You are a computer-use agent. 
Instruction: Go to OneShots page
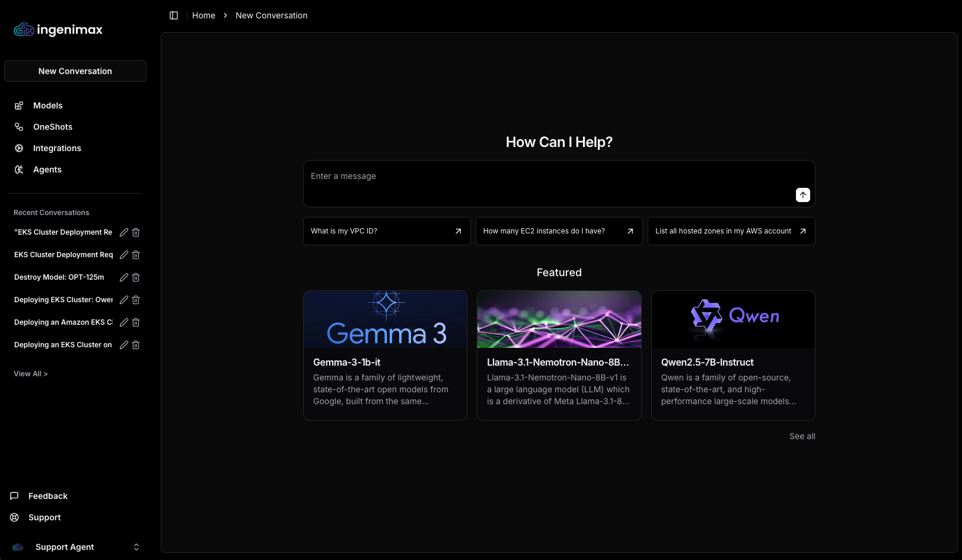[x=53, y=127]
